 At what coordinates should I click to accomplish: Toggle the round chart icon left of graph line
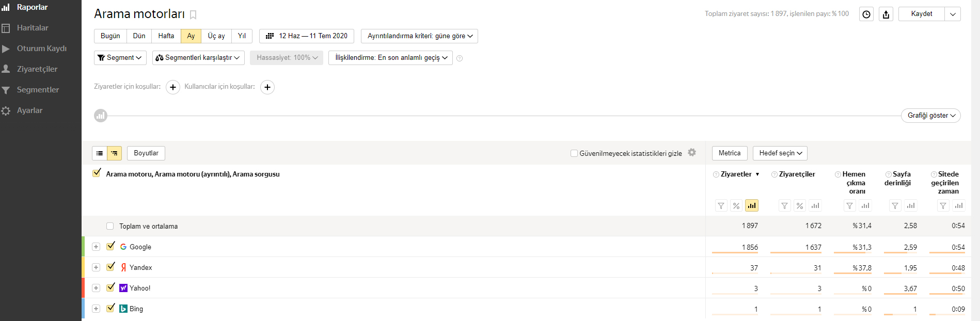101,116
